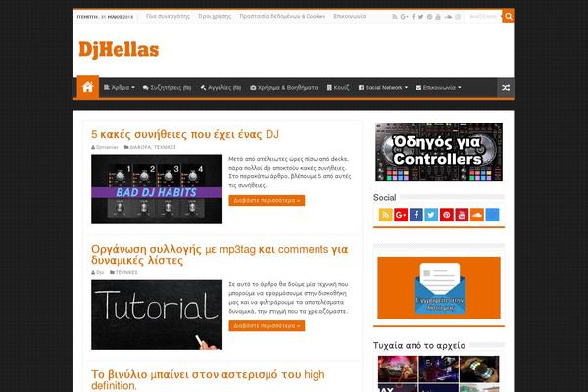The width and height of the screenshot is (588, 392).
Task: Open Προστασία δεδομένων & Cookies link
Action: point(282,16)
